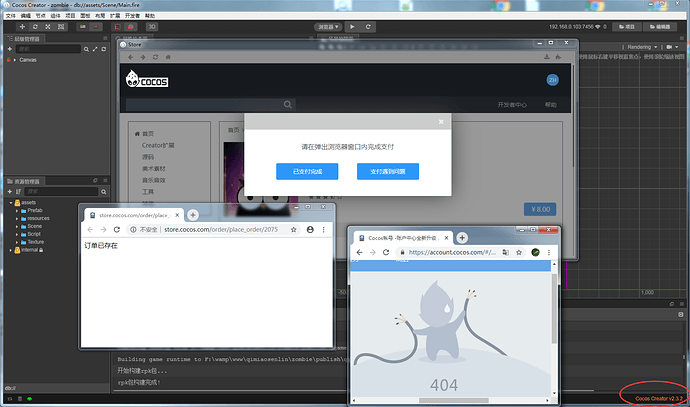Add a node in the hierarchy panel

coord(10,49)
